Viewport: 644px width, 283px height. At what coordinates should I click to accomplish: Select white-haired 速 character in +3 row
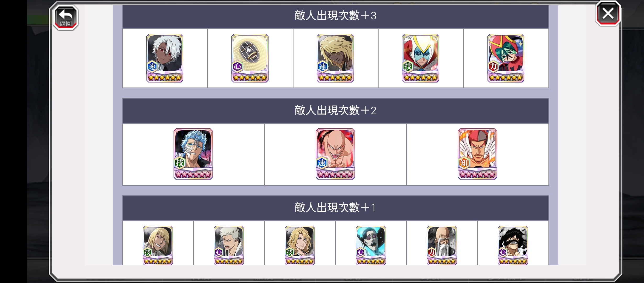(x=165, y=58)
